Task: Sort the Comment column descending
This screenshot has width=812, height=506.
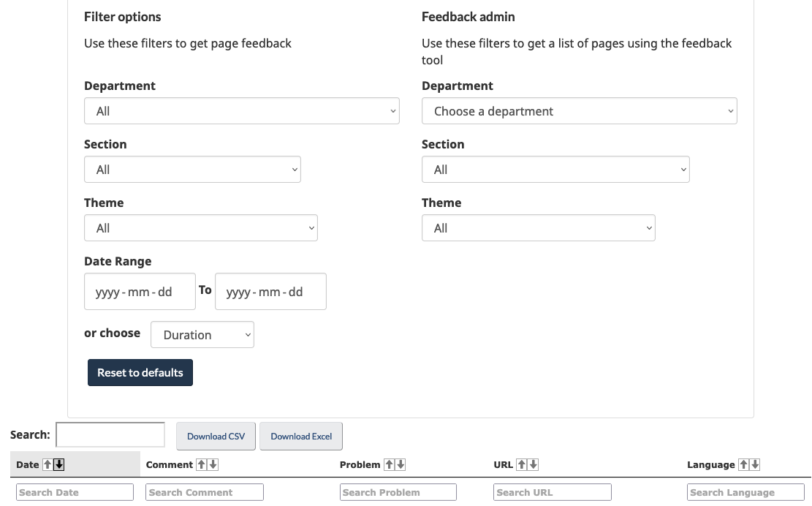Action: coord(214,464)
